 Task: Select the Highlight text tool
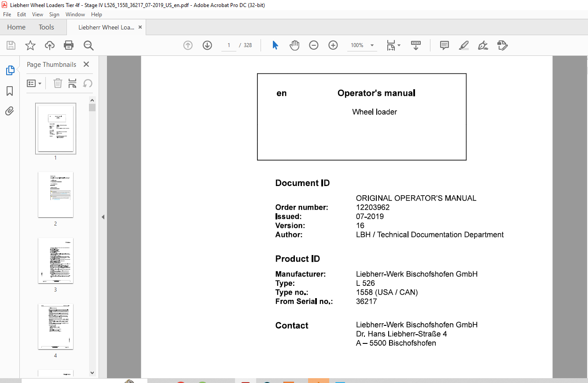click(x=463, y=45)
